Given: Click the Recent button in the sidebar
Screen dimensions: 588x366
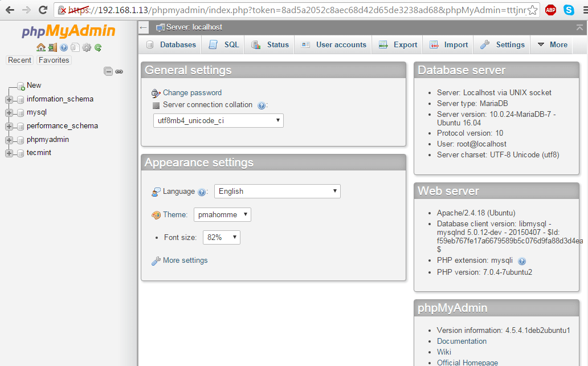Looking at the screenshot, I should tap(19, 60).
